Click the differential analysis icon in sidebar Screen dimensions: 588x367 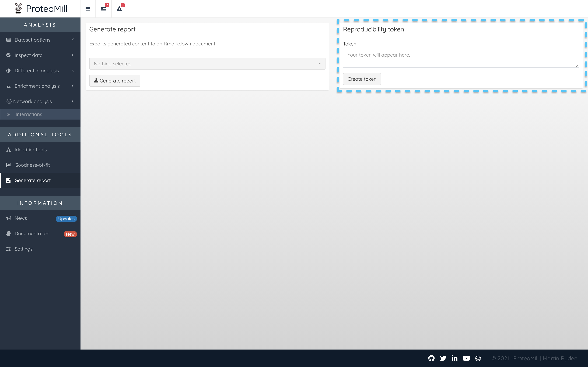point(8,71)
